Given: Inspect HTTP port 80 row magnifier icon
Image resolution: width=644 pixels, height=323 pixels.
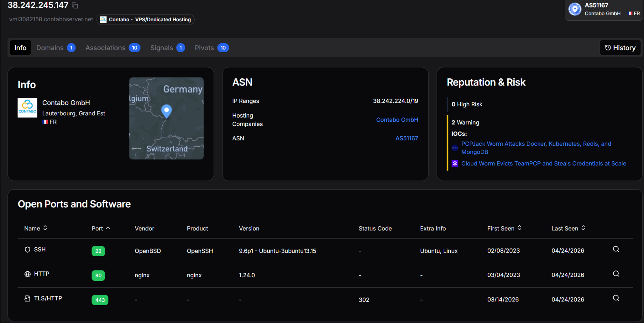Looking at the screenshot, I should [616, 274].
